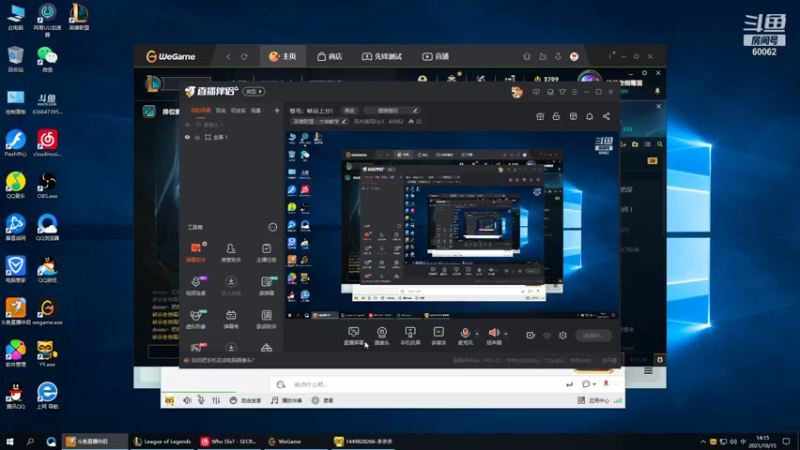800x450 pixels.
Task: Click the 修改 button next to stream title
Action: point(349,111)
